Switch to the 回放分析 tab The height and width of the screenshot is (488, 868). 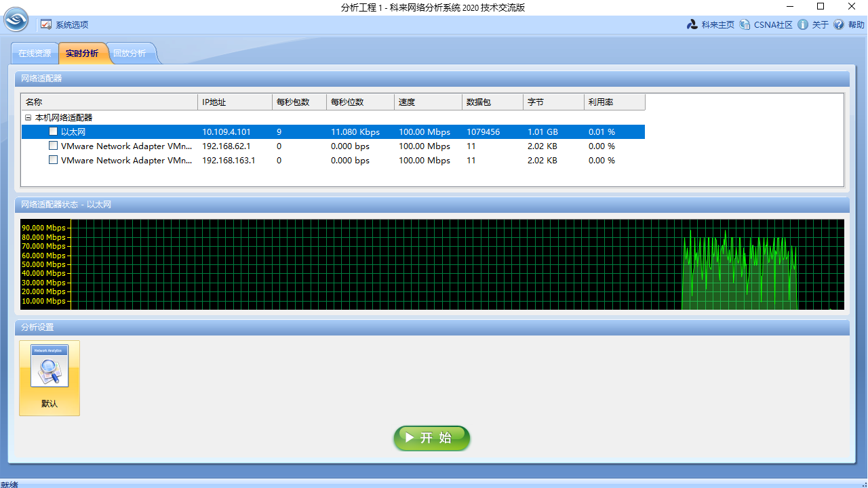[x=130, y=53]
